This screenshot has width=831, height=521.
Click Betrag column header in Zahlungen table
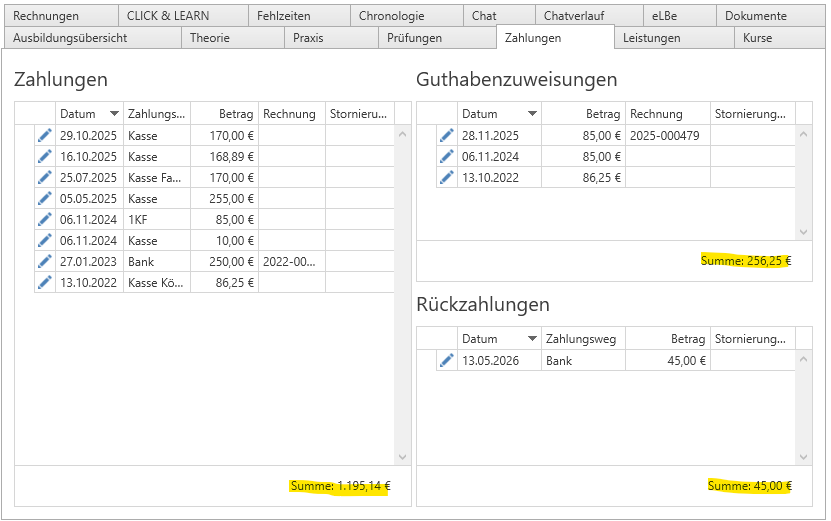(225, 114)
